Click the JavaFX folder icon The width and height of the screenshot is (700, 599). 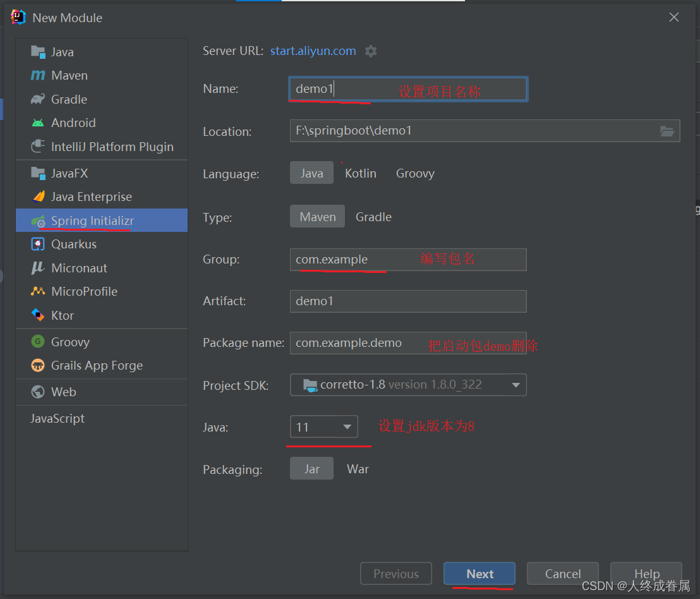click(38, 173)
